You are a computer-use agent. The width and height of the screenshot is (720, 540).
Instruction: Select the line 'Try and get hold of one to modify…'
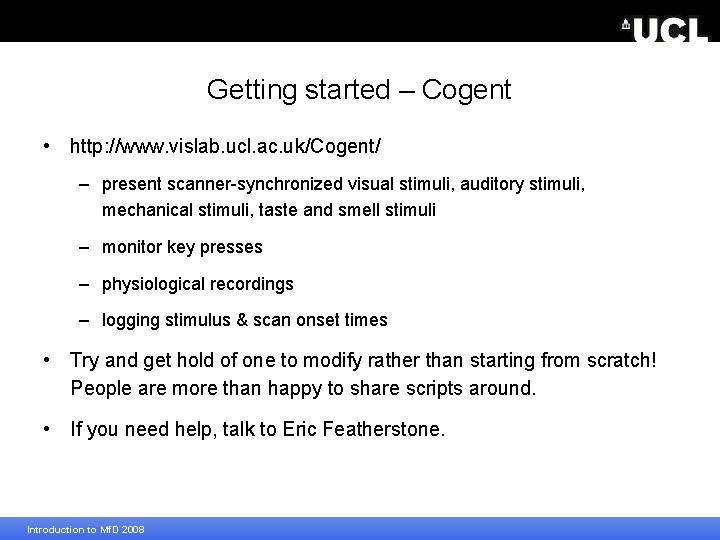[363, 360]
